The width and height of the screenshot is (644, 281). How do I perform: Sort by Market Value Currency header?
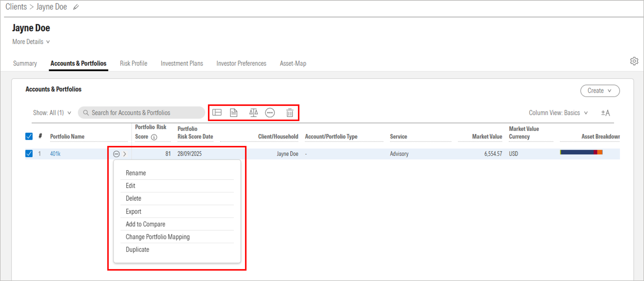(x=524, y=133)
